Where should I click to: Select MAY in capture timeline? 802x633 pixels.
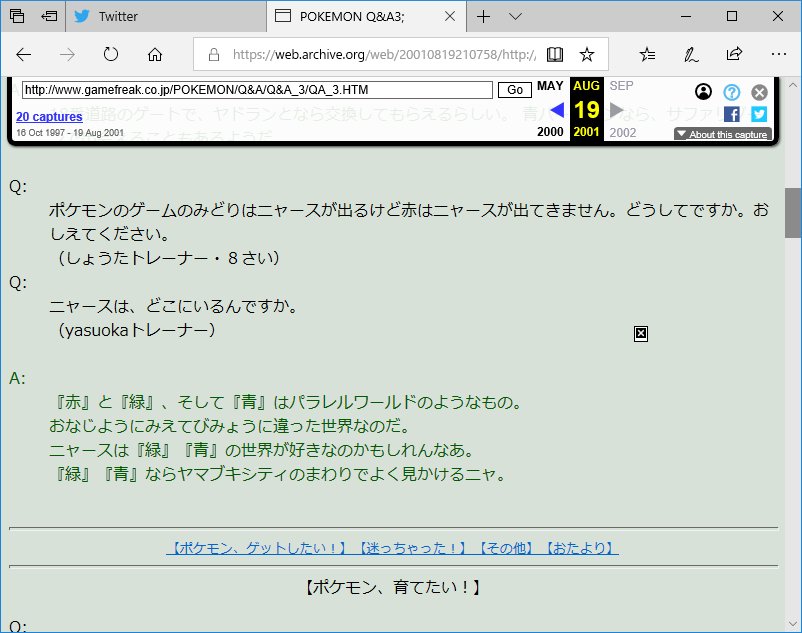[x=550, y=86]
